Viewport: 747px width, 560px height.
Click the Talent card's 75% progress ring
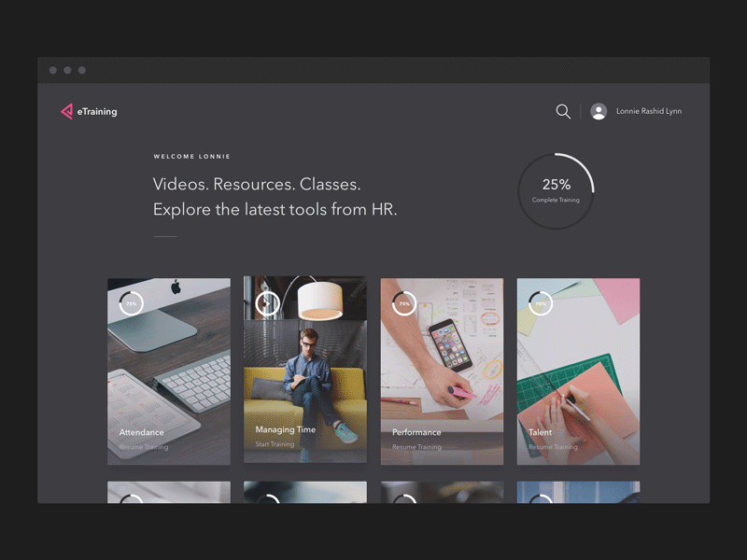coord(541,303)
